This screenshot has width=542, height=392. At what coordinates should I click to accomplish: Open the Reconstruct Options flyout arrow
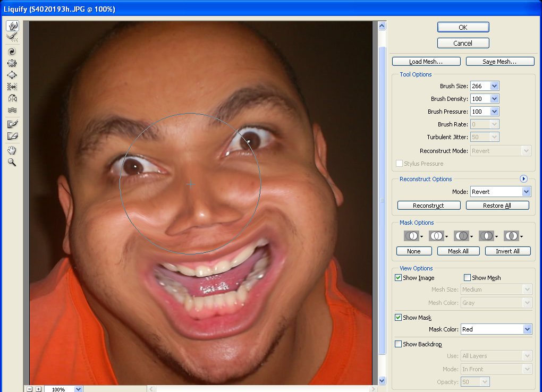(523, 178)
